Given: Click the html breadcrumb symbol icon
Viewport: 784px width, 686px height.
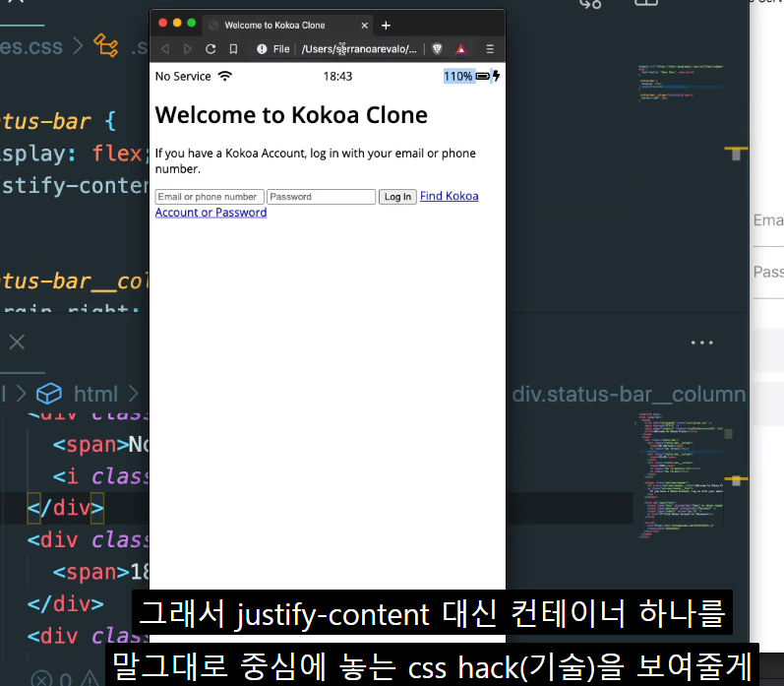Looking at the screenshot, I should coord(49,394).
